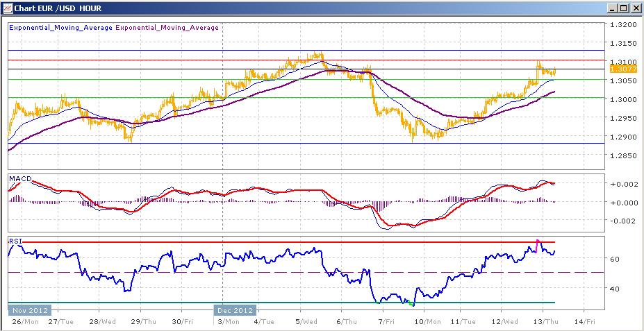
Task: Click the pink RSI overbought spike marker
Action: pos(538,241)
